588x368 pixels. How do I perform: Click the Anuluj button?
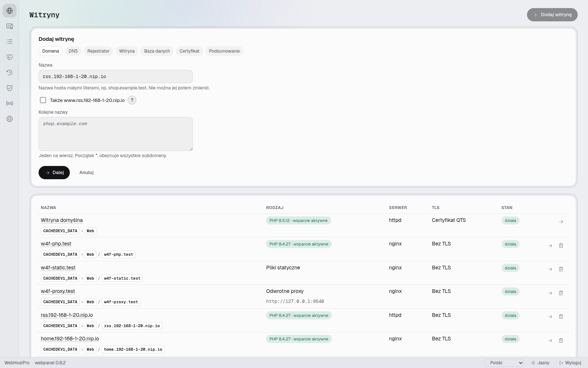pos(86,173)
